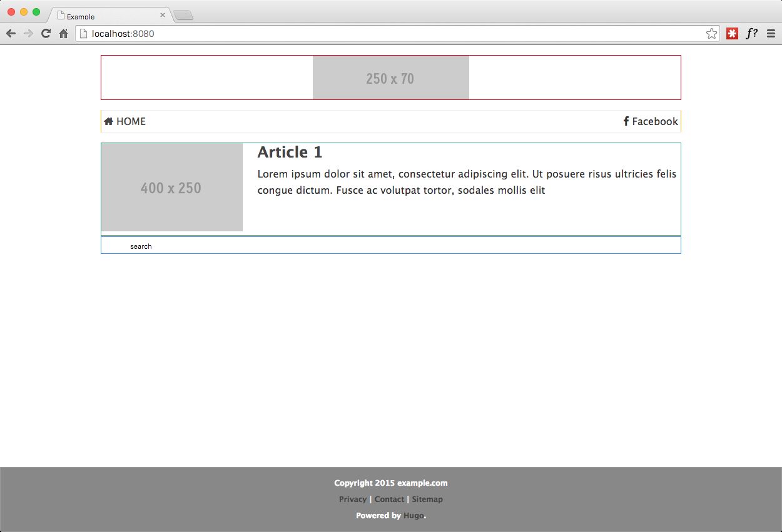Focus the search input field
This screenshot has width=782, height=532.
pos(391,246)
